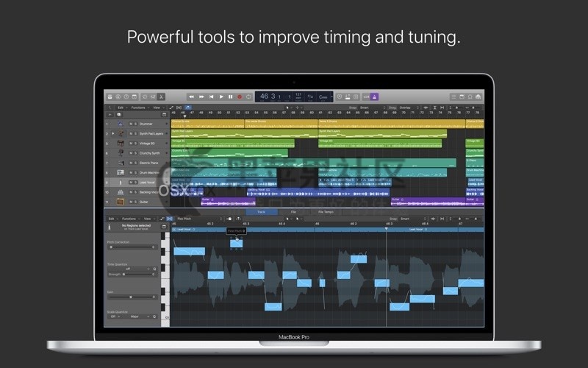
Task: Open the Time Quantize off dropdown
Action: tap(129, 269)
